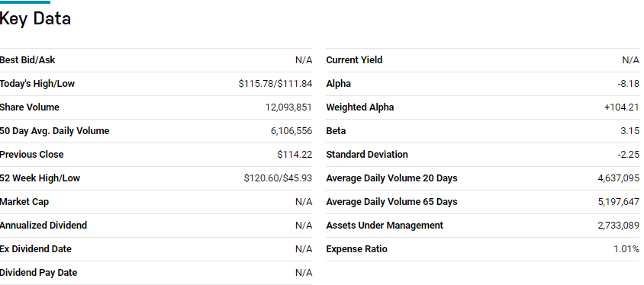Click the Dividend Pay Date label
This screenshot has height=285, width=644.
[39, 273]
